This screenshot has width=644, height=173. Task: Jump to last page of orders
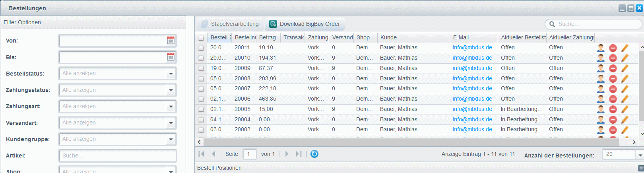pos(299,154)
